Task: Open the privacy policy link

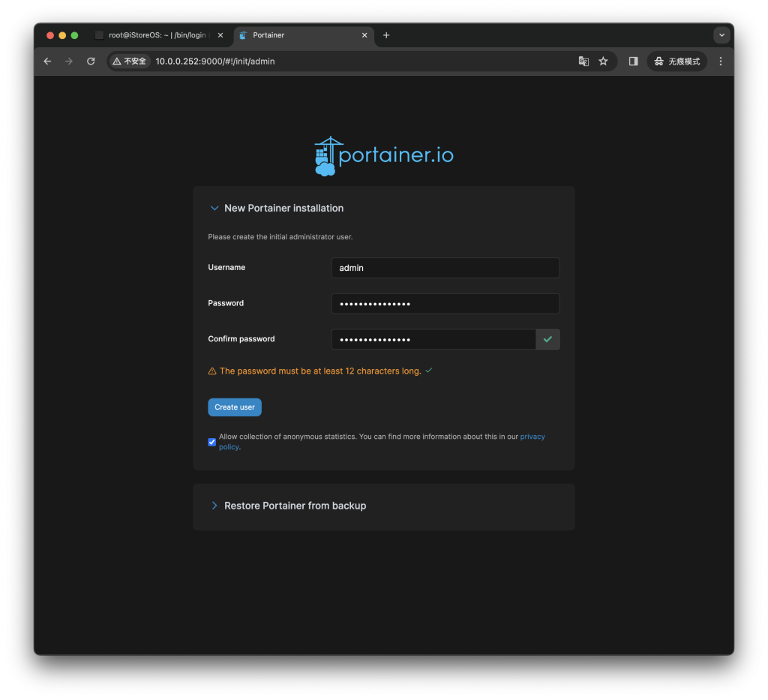Action: click(532, 437)
